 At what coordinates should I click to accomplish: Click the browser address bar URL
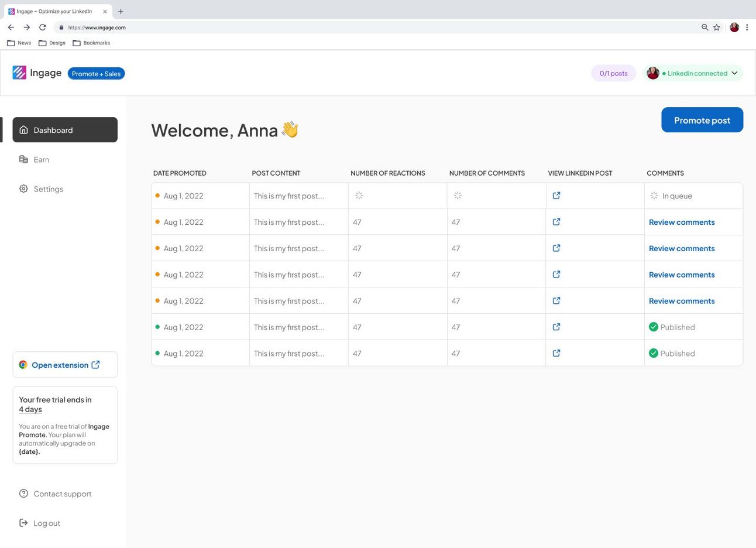[97, 28]
